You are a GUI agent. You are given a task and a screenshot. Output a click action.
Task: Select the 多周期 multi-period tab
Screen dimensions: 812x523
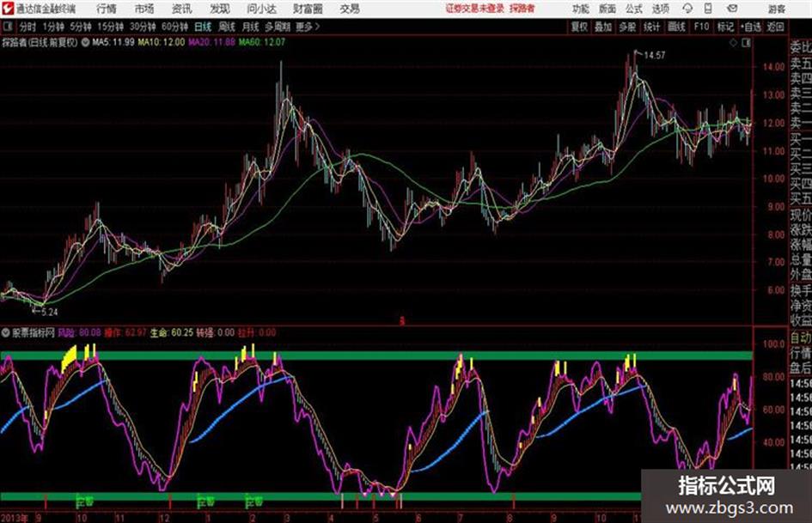click(x=278, y=27)
